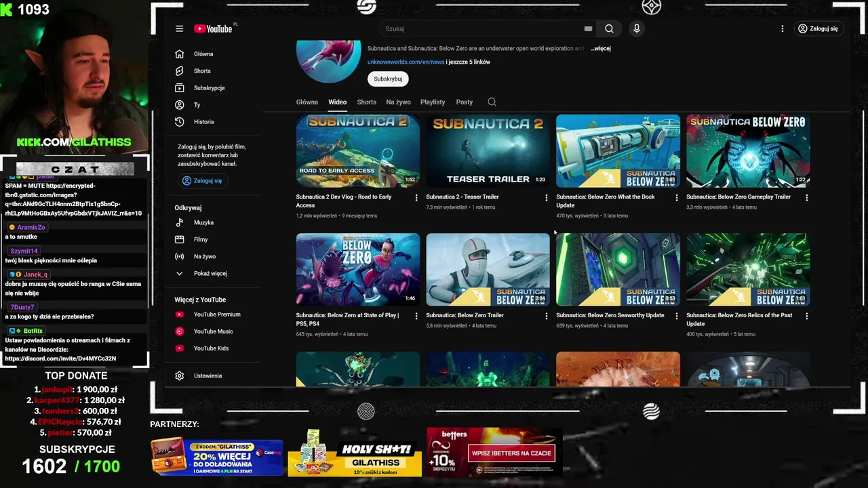Play Subnautica 2 Teaser Trailer thumbnail

(x=488, y=151)
